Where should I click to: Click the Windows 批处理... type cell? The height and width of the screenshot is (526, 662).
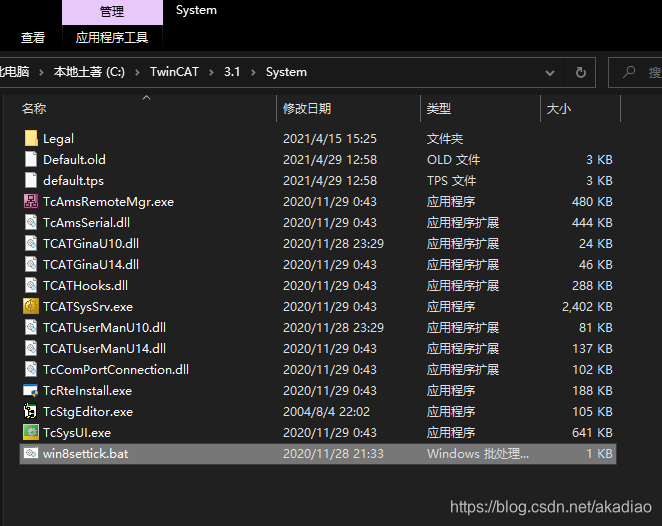(x=478, y=454)
